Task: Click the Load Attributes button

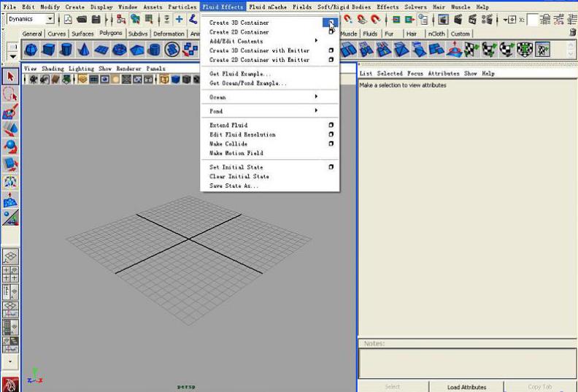Action: pos(466,387)
